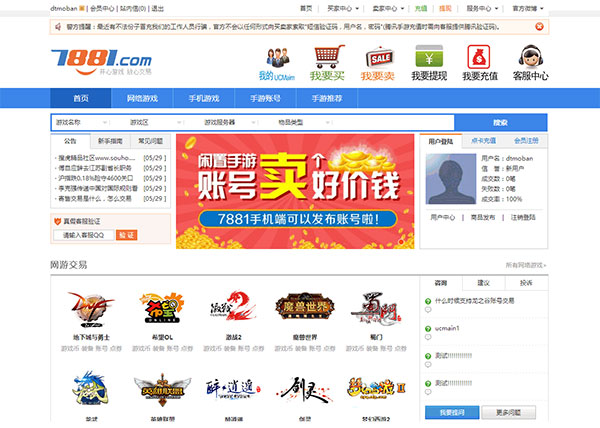This screenshot has height=428, width=600.
Task: Click the 请输入客服QQ input field
Action: (84, 235)
